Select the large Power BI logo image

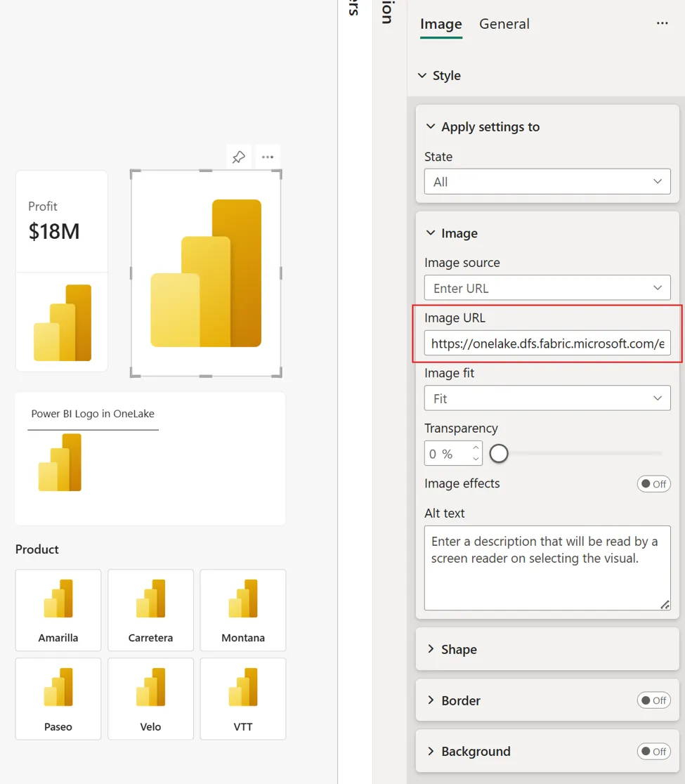point(206,273)
